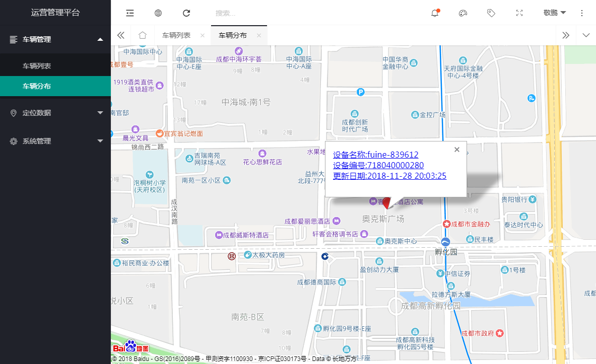
Task: Expand the 定位数据 sidebar menu
Action: tap(55, 113)
